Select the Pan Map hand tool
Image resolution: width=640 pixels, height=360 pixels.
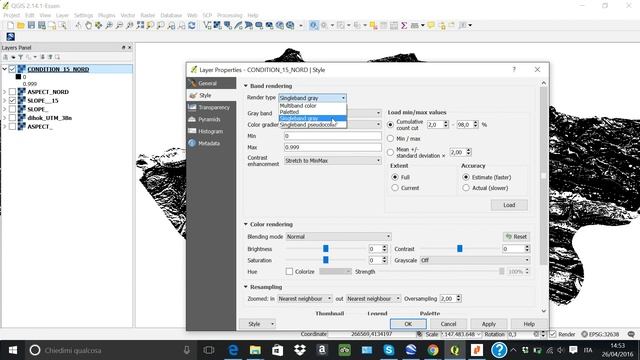pyautogui.click(x=88, y=25)
